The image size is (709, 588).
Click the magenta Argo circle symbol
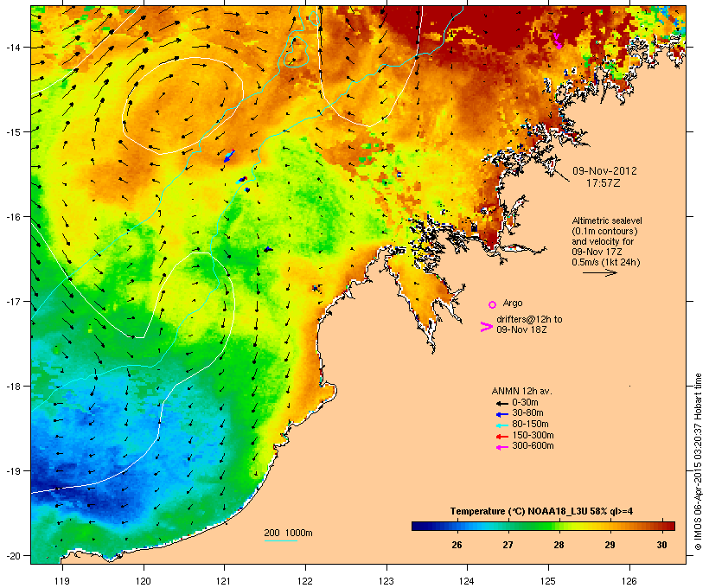click(x=493, y=304)
